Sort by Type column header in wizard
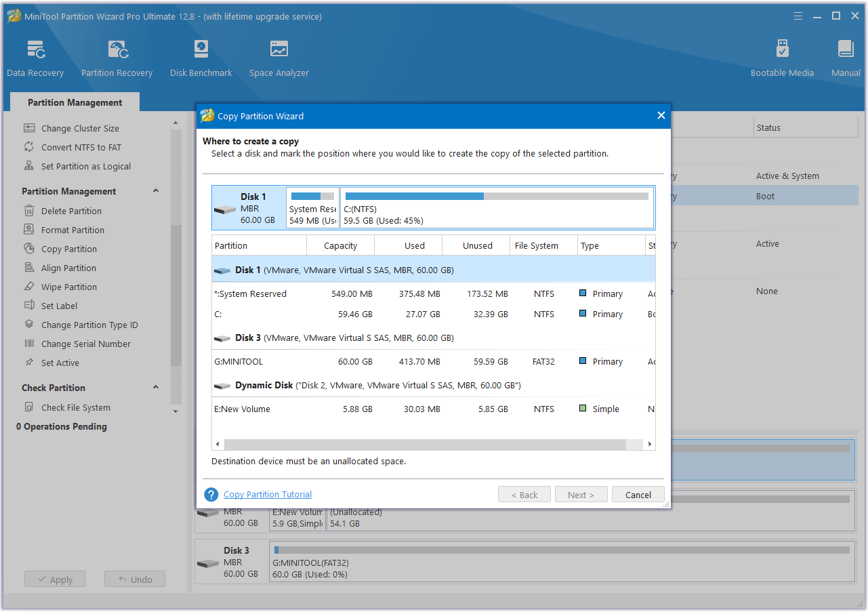This screenshot has height=612, width=868. pos(611,245)
